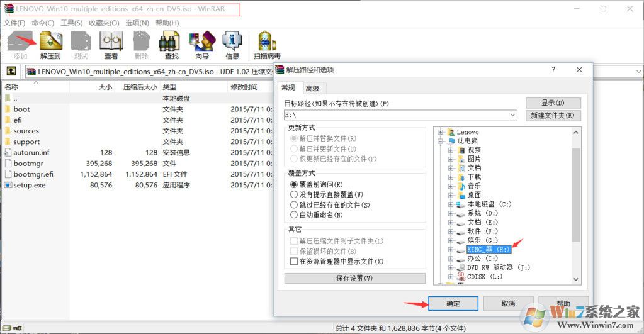Click the dialog help question mark icon

point(553,70)
